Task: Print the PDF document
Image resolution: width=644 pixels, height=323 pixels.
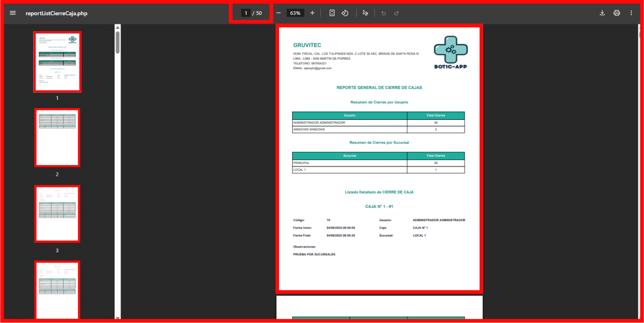Action: 617,13
